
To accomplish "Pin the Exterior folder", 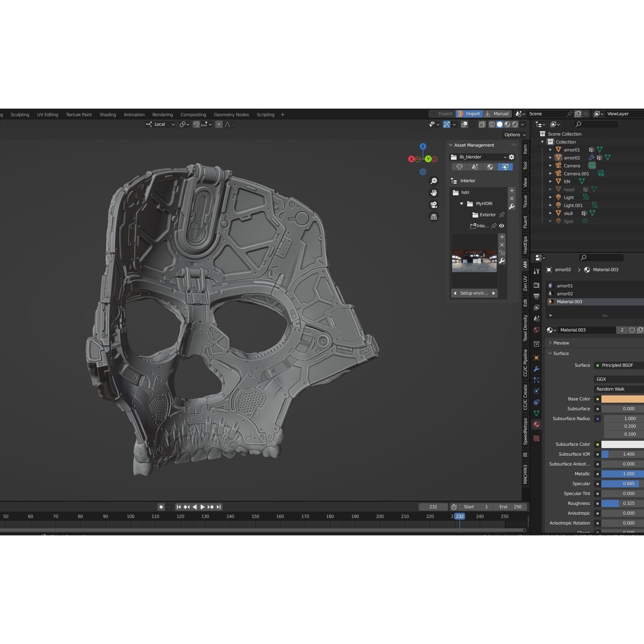I will click(x=502, y=215).
